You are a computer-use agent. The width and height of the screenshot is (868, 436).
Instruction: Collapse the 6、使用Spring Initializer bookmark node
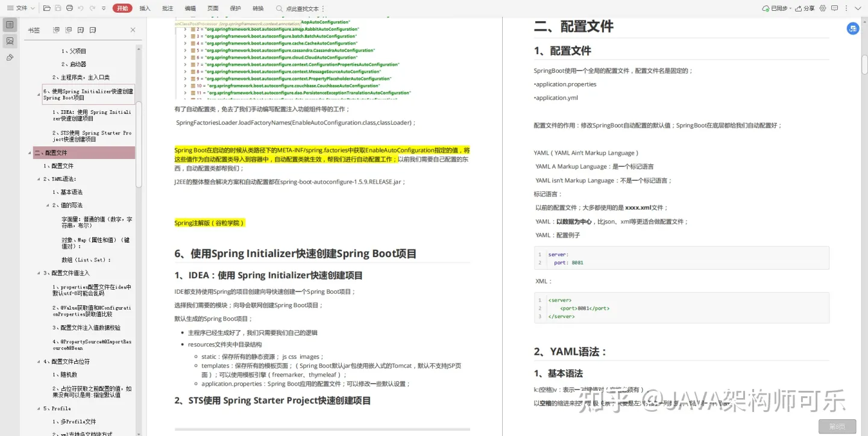coord(39,95)
